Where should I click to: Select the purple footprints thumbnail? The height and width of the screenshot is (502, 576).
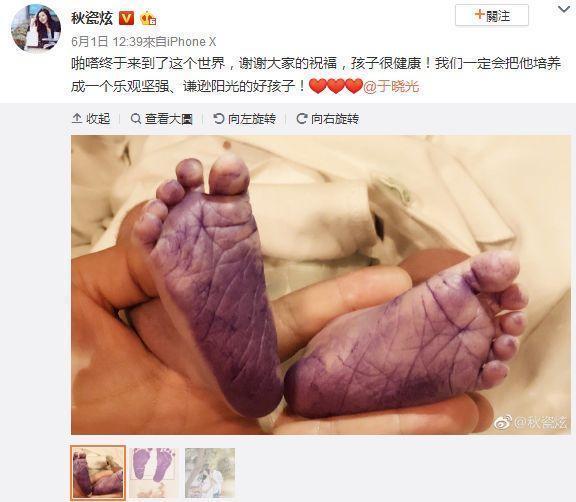(154, 473)
